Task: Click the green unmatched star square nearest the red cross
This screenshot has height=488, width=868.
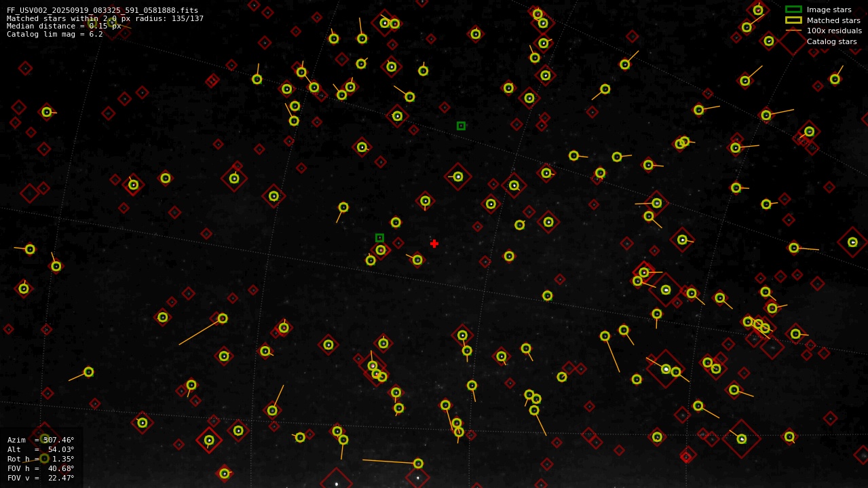Action: (x=379, y=238)
